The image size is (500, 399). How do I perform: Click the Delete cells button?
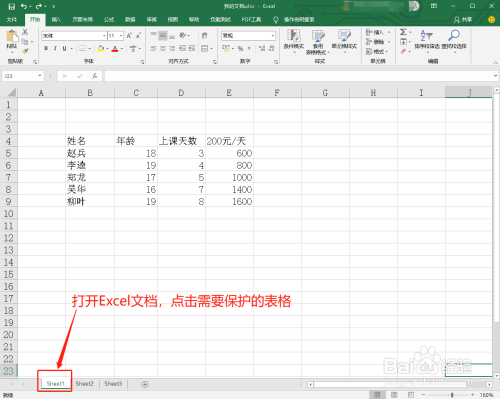(x=378, y=42)
